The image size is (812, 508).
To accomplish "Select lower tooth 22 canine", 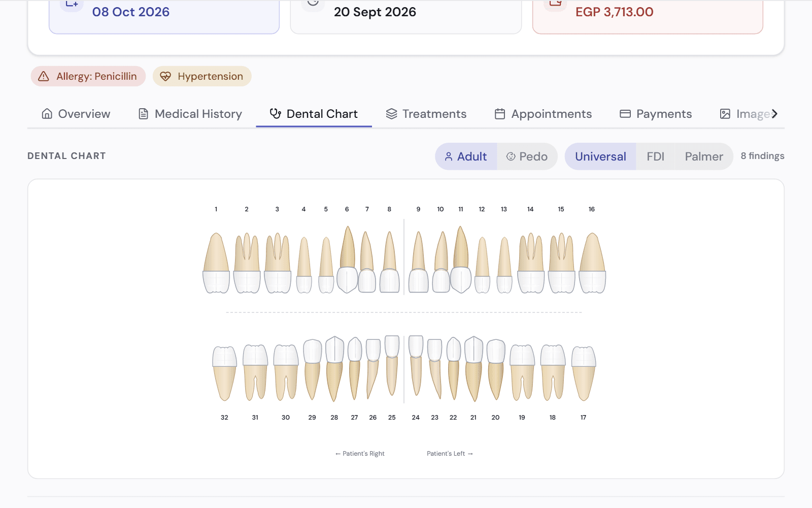I will (454, 368).
